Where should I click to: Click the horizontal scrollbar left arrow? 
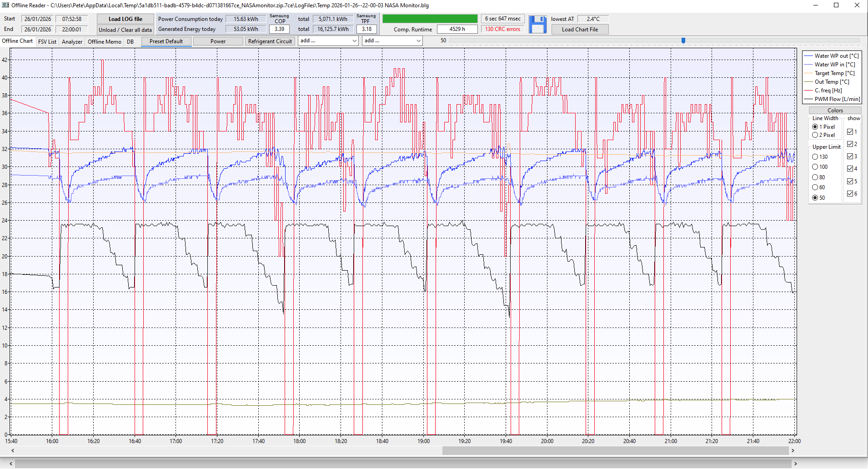pyautogui.click(x=13, y=450)
